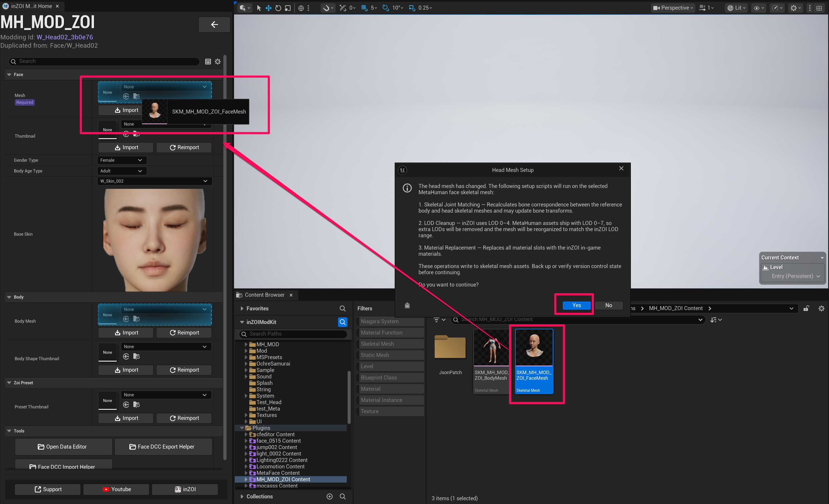Browse to Body Shape Thumbnail asset icon
829x504 pixels.
pos(136,356)
